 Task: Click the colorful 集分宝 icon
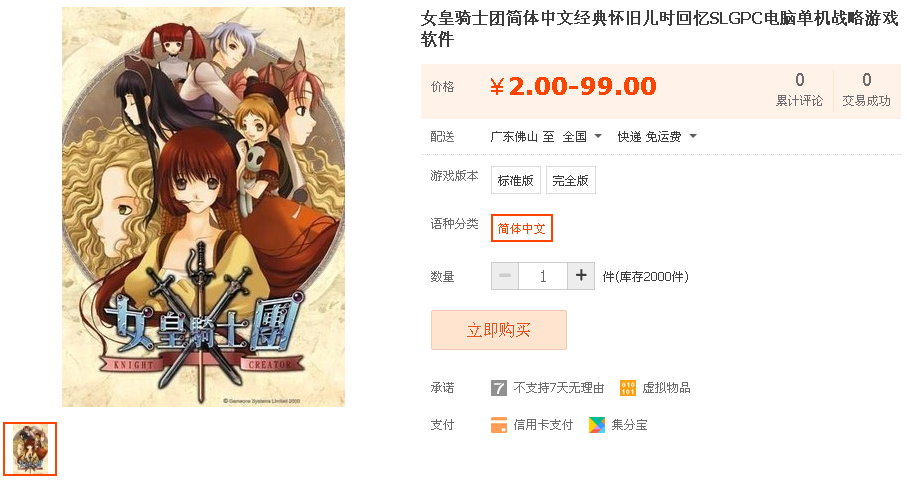(x=597, y=425)
